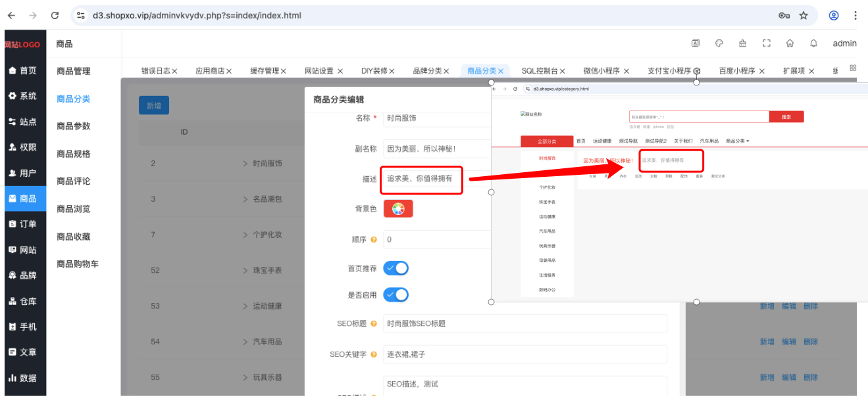
Task: Open the notification bell icon
Action: 814,43
